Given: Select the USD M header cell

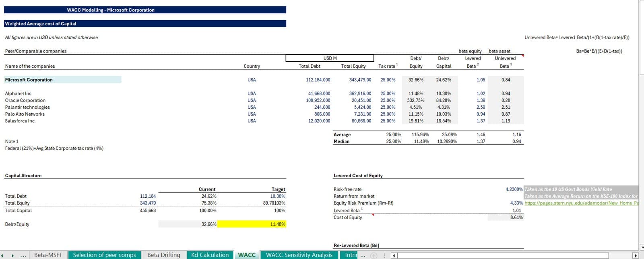Looking at the screenshot, I should pos(330,58).
